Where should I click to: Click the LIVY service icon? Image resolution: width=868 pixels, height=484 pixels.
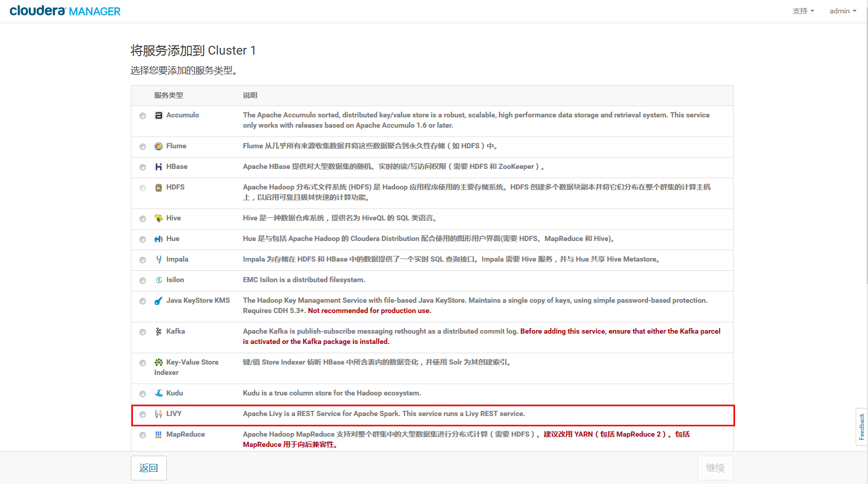coord(159,414)
